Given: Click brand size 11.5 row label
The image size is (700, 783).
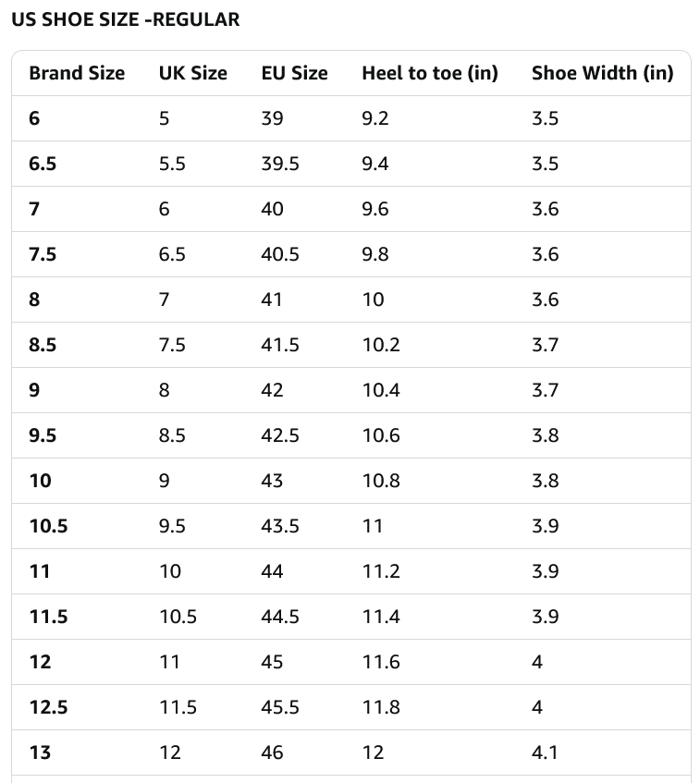Looking at the screenshot, I should [x=48, y=617].
